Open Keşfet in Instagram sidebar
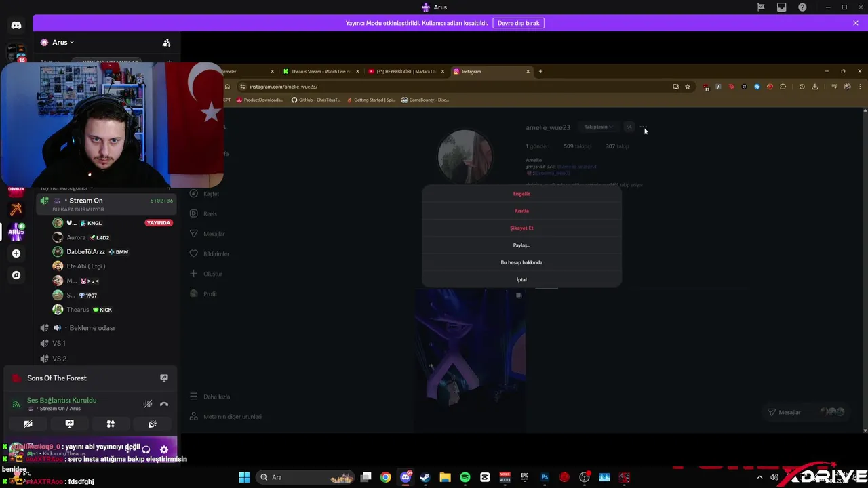 204,194
